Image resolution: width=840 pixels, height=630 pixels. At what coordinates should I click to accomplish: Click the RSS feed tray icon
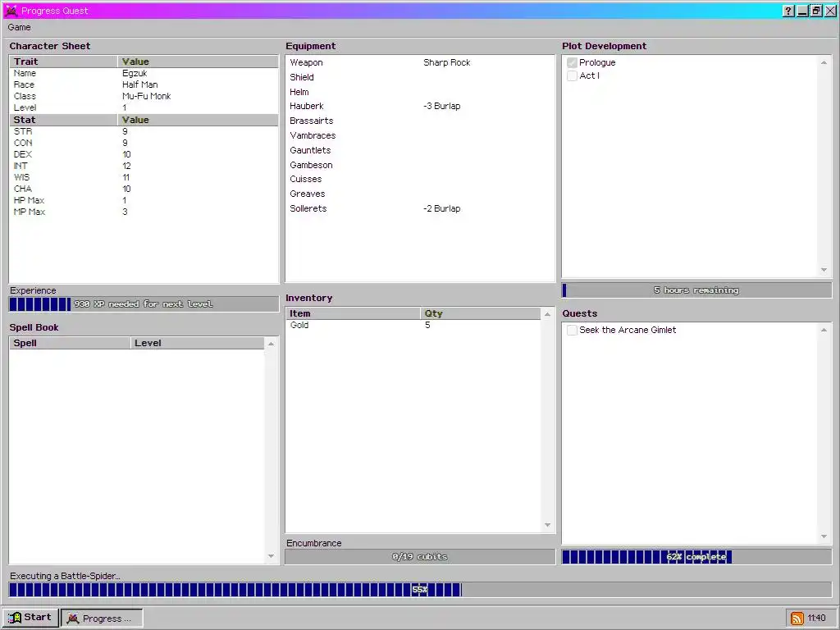pos(797,619)
